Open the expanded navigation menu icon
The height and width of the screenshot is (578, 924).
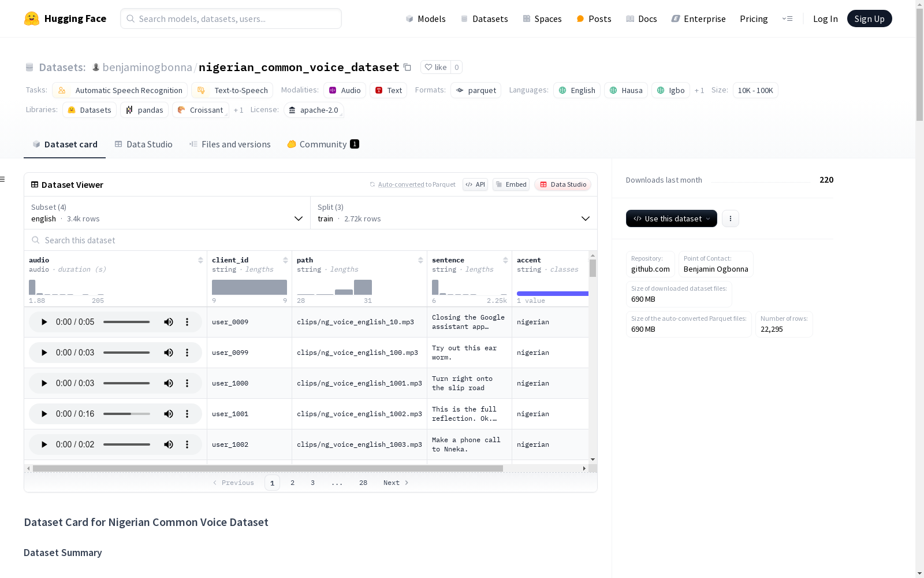(x=787, y=18)
